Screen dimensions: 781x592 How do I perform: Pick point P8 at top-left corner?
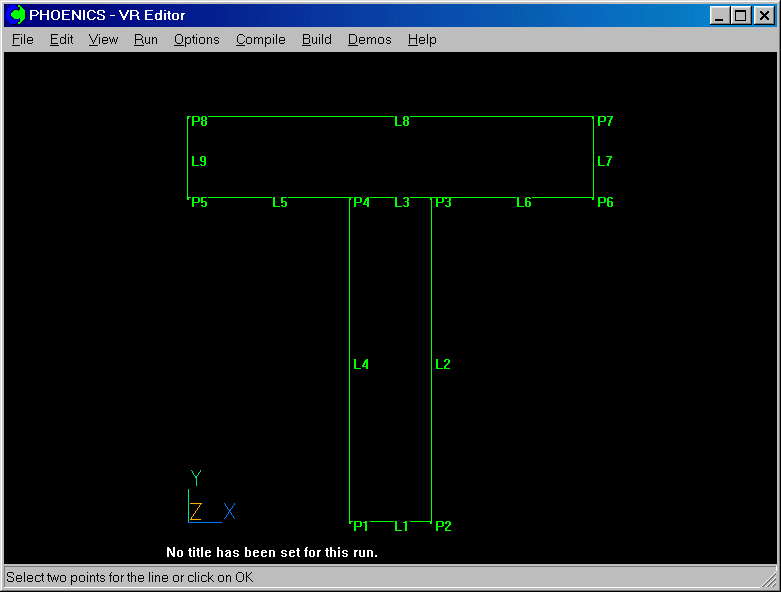pyautogui.click(x=199, y=121)
